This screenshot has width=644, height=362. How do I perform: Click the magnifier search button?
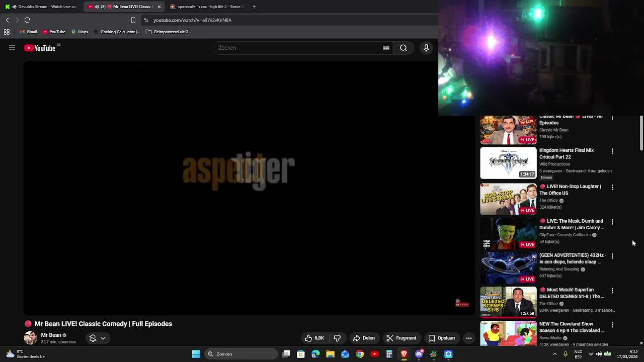pyautogui.click(x=404, y=48)
